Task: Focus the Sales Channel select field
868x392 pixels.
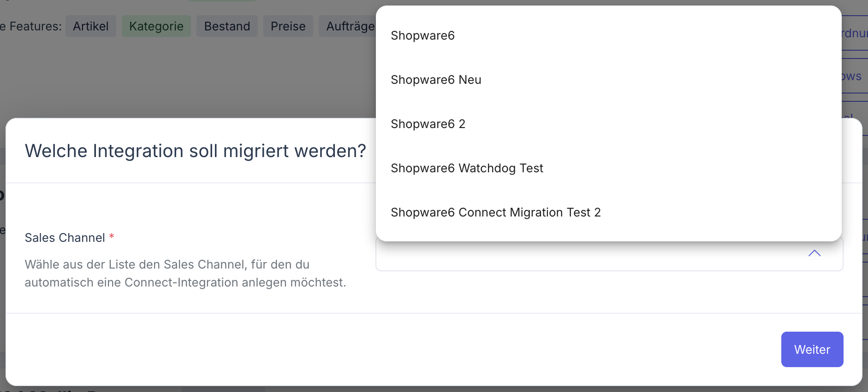Action: (590, 256)
